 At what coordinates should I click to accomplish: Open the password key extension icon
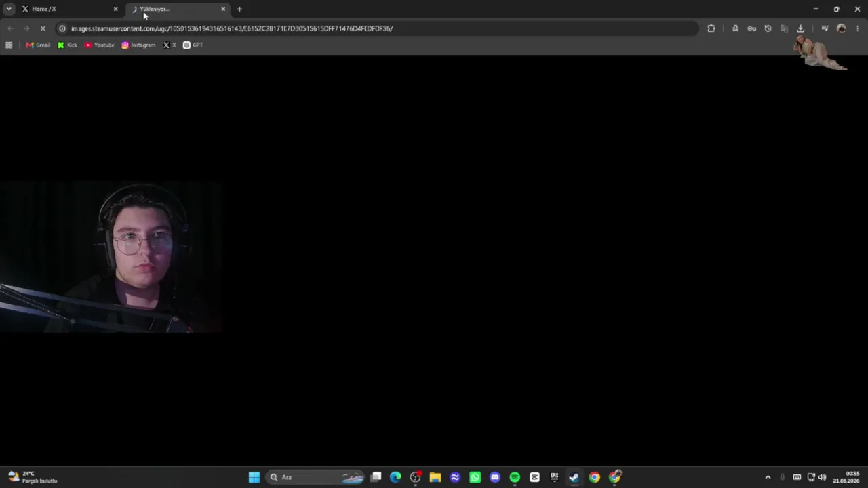[751, 28]
